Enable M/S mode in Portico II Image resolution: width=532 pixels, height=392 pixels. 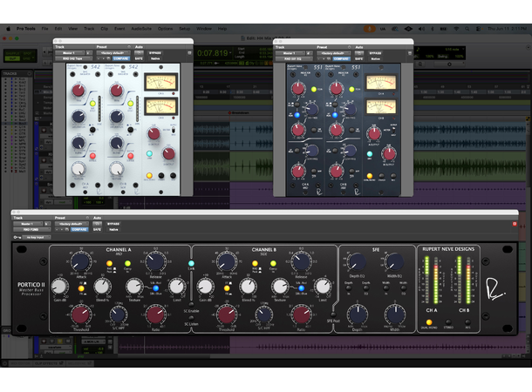coord(467,321)
